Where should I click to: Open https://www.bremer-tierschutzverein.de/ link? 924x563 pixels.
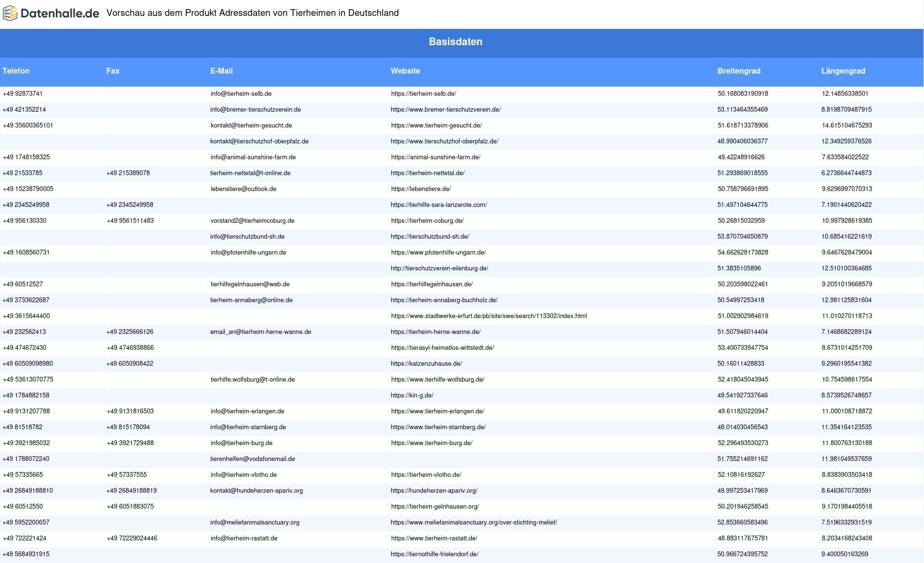click(446, 110)
